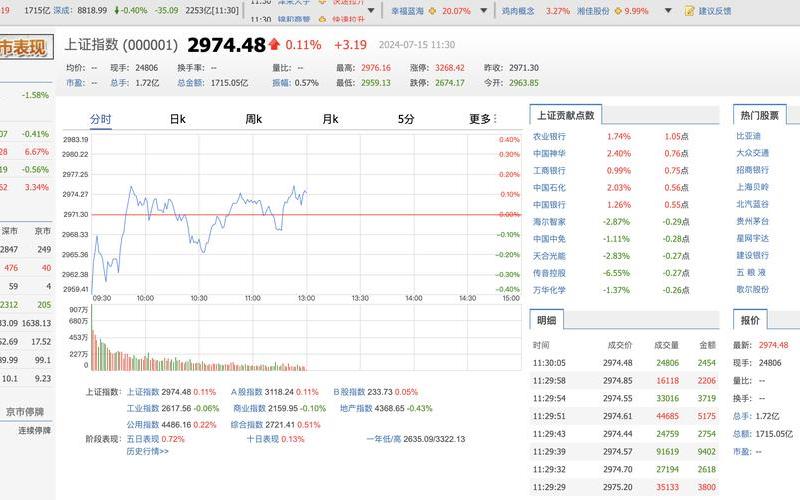The height and width of the screenshot is (500, 800).
Task: Open 五粮液 in hot stocks list
Action: point(751,272)
